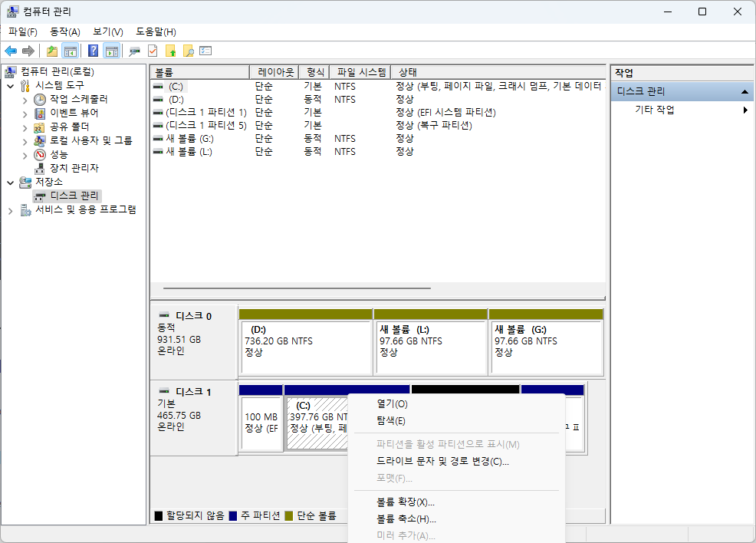Viewport: 756px width, 543px height.
Task: Click the blue Back arrow toolbar icon
Action: [11, 51]
